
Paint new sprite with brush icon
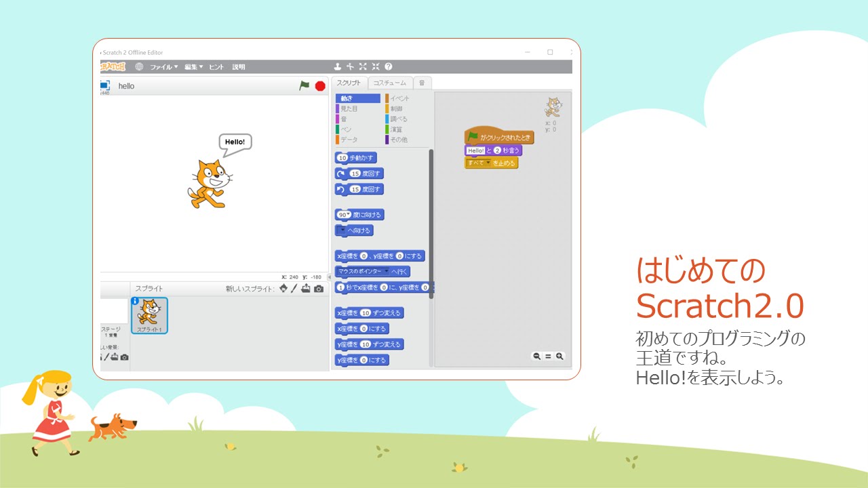click(294, 289)
